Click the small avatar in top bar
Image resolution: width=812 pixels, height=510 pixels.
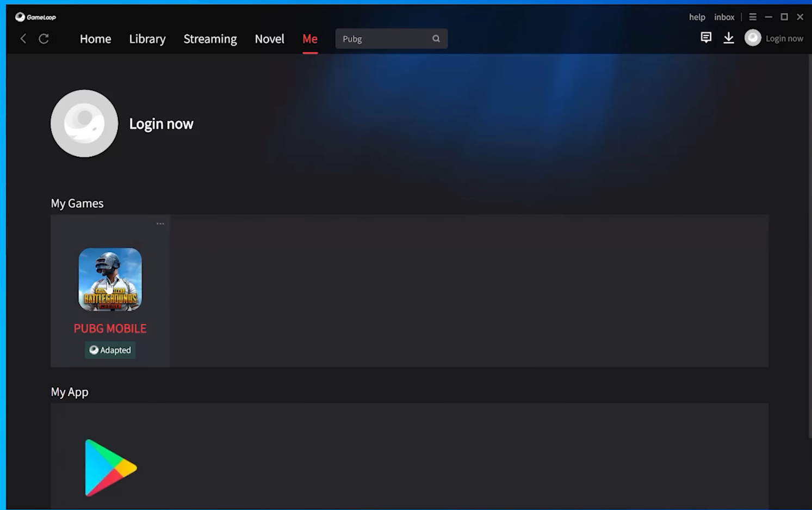coord(753,38)
